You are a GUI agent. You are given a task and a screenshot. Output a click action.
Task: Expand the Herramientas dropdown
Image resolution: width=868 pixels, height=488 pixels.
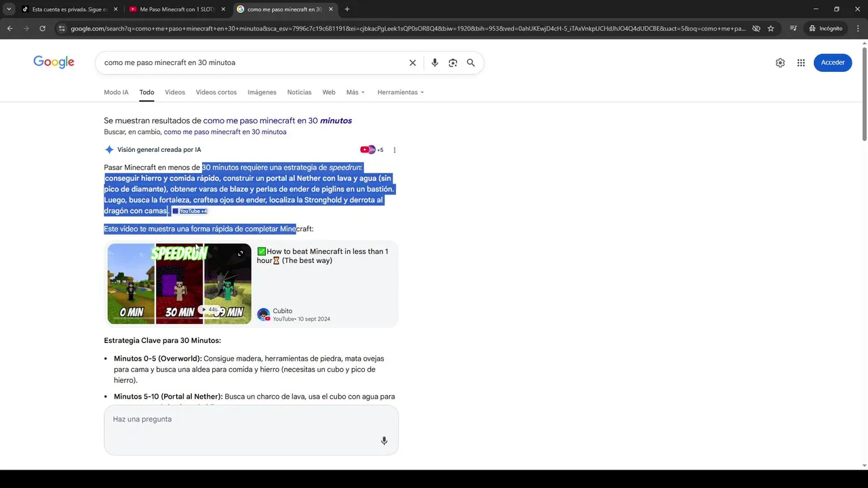tap(400, 92)
